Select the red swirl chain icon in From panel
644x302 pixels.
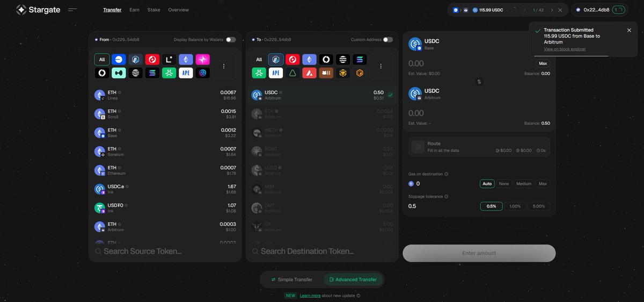tap(152, 60)
